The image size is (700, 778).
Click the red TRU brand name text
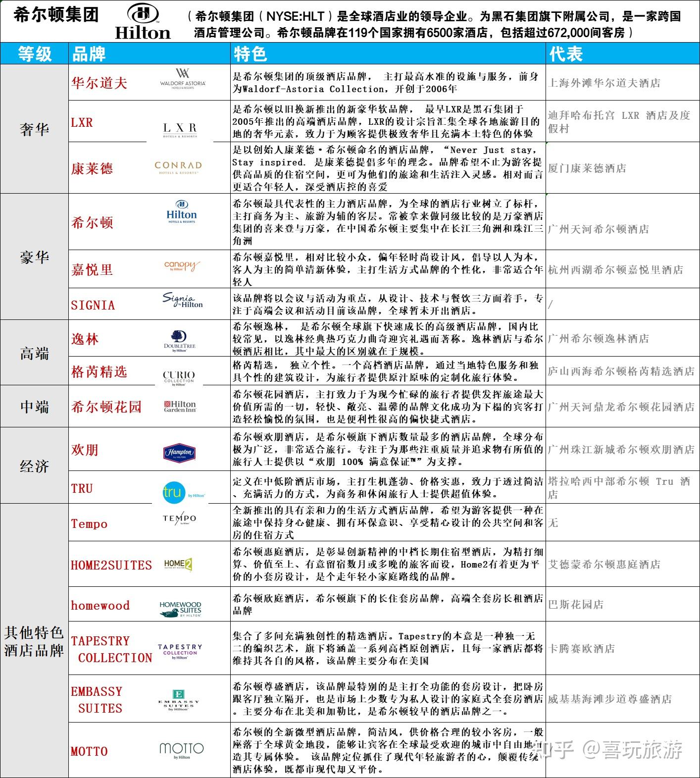tap(82, 488)
